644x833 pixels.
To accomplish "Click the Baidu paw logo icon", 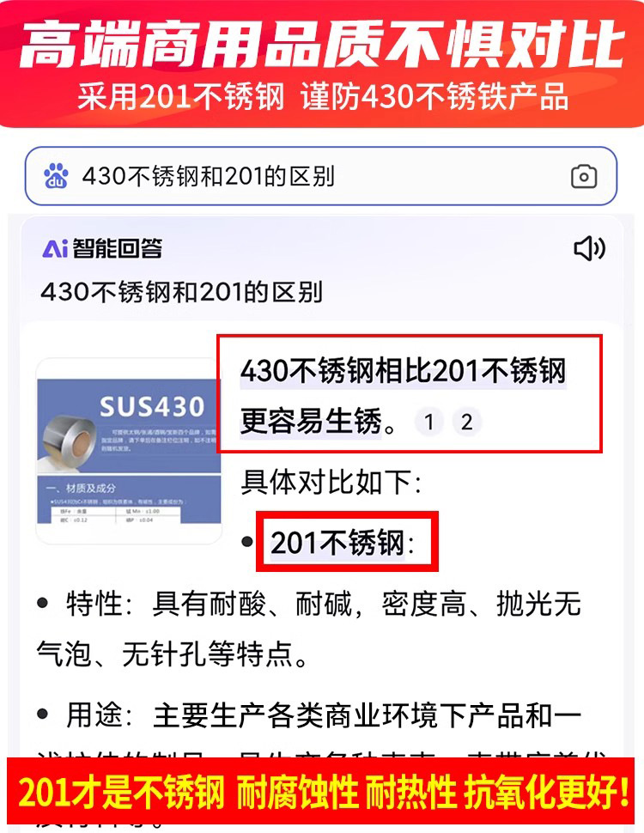I will click(56, 176).
